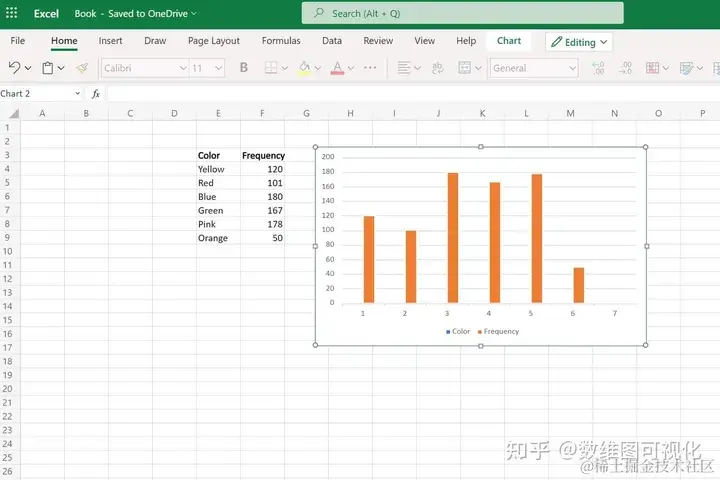Open the General number format dropdown
720x480 pixels.
click(534, 68)
